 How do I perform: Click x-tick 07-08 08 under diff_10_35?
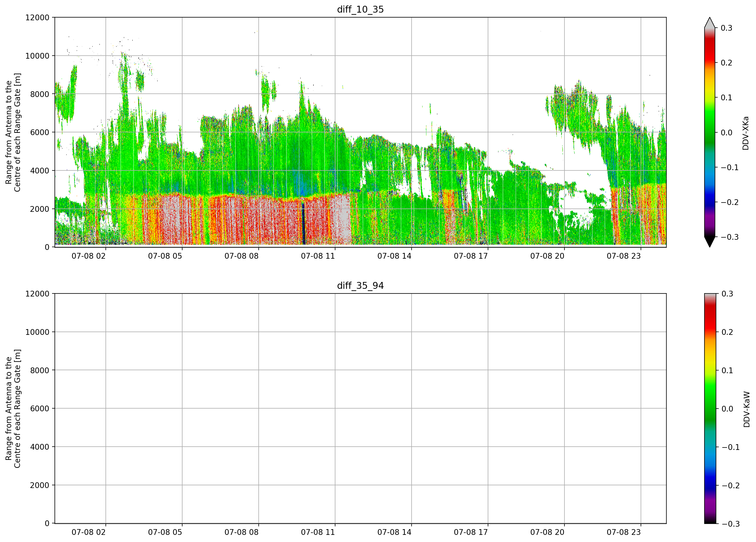tap(241, 256)
